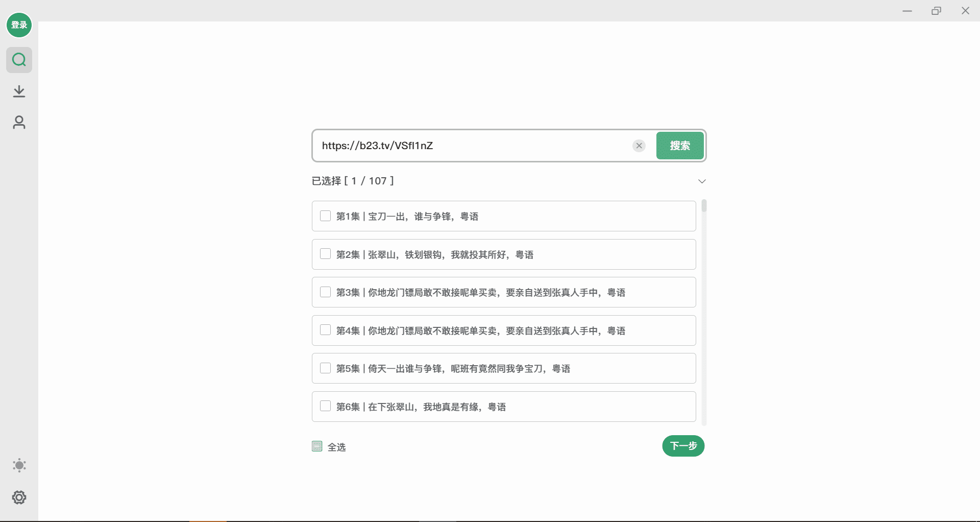This screenshot has width=980, height=522.
Task: Select the search tool in the sidebar
Action: pyautogui.click(x=19, y=60)
